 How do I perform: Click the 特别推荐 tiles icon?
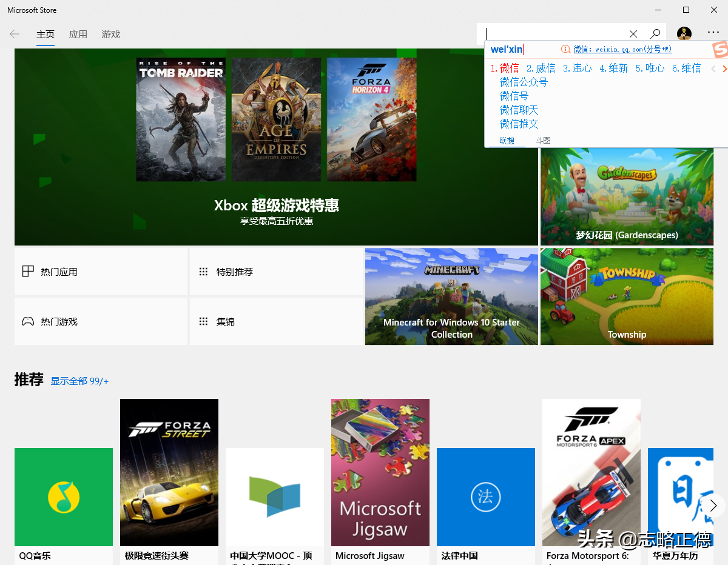coord(204,271)
